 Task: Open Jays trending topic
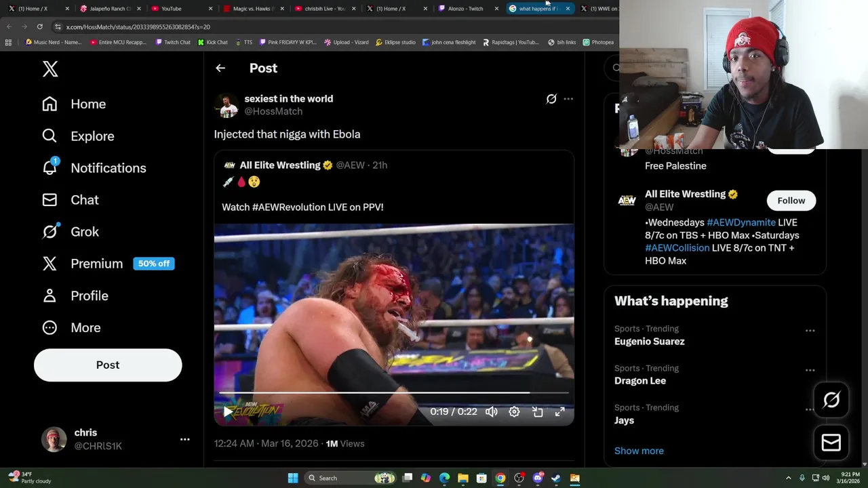coord(624,420)
